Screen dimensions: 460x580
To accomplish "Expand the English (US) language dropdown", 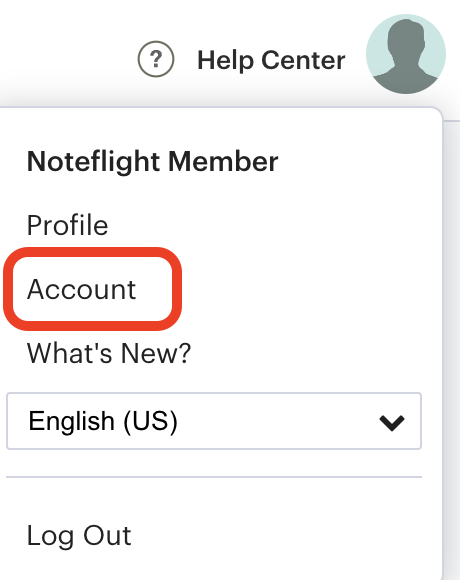I will pos(214,421).
